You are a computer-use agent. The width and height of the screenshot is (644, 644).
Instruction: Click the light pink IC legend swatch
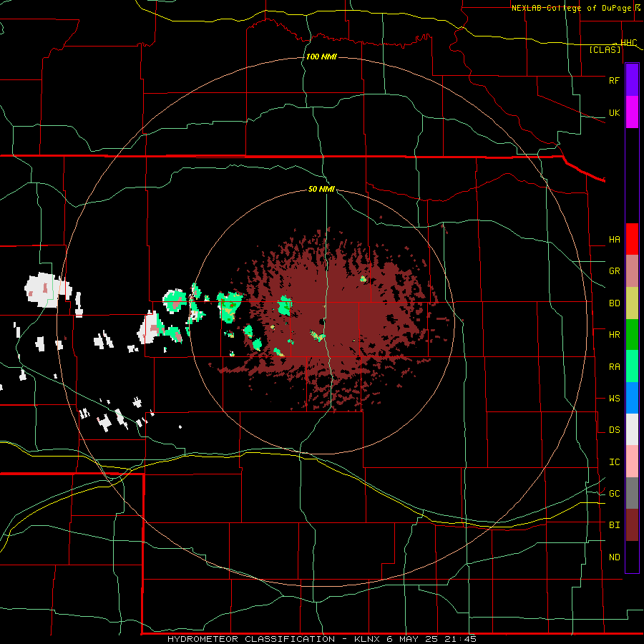point(632,462)
